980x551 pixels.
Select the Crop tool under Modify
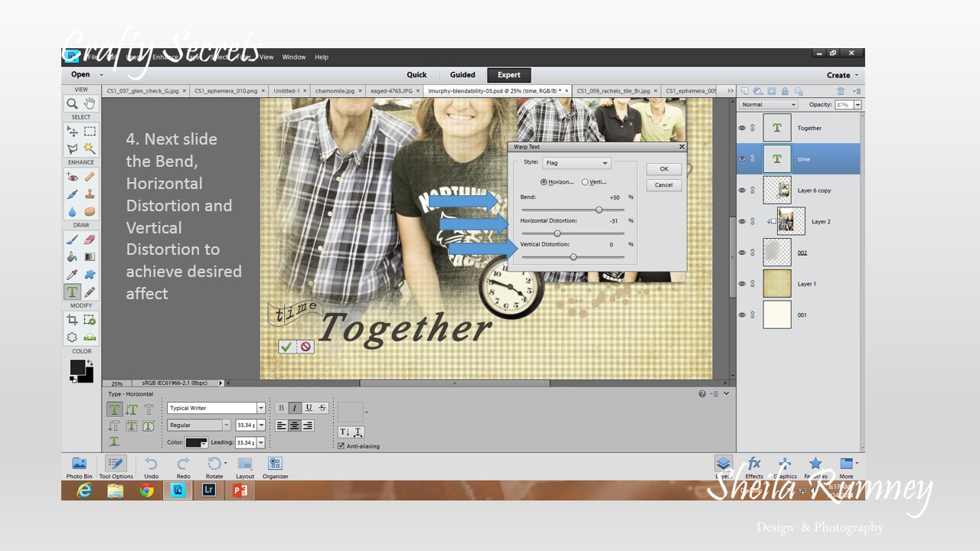point(72,321)
